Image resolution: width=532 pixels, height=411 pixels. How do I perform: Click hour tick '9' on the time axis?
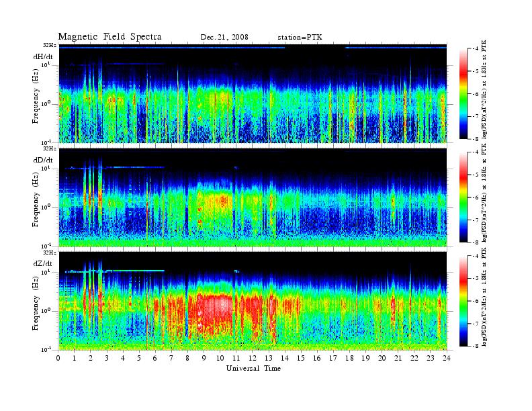[x=204, y=358]
